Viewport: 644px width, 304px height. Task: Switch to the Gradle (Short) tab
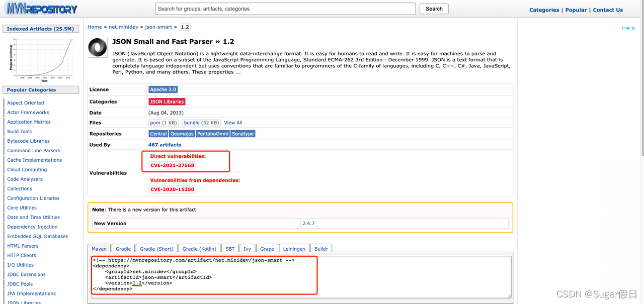coord(156,249)
